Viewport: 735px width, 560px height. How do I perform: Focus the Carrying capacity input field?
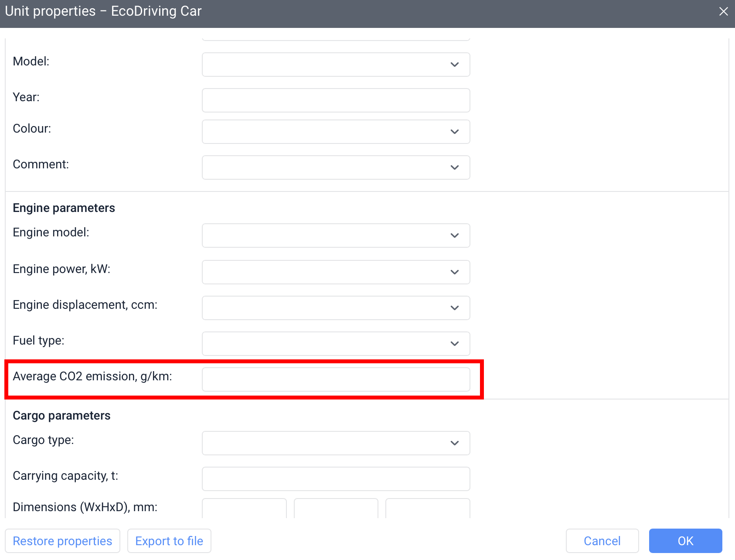click(x=336, y=479)
